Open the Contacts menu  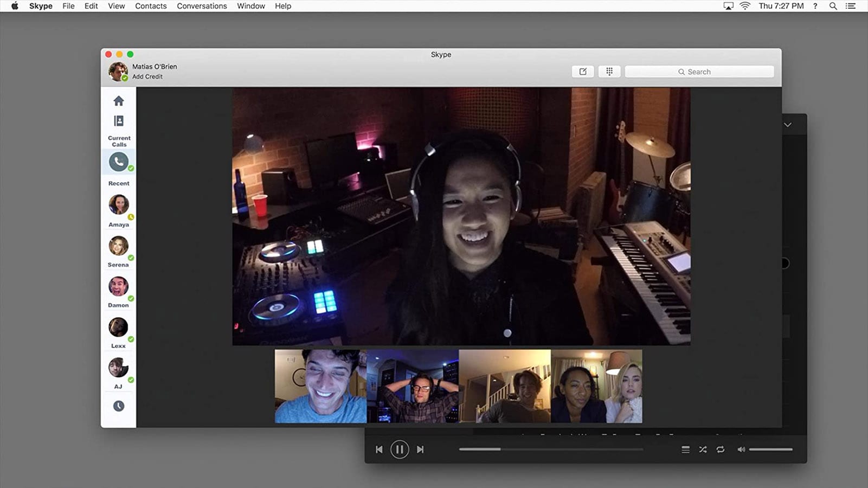coord(151,6)
